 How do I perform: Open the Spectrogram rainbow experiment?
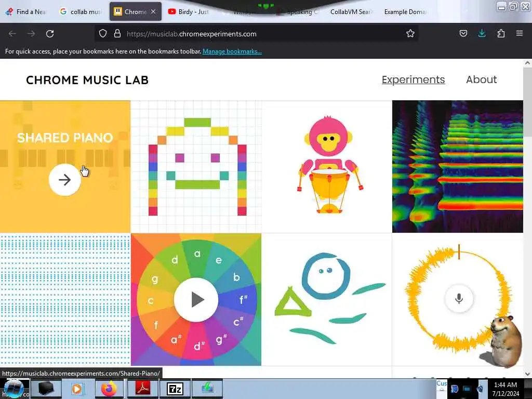tap(457, 167)
